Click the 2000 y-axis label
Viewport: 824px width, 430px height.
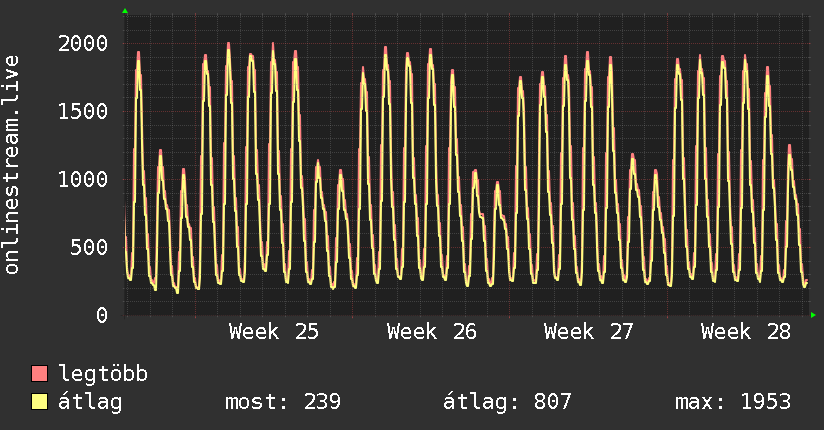click(x=83, y=44)
